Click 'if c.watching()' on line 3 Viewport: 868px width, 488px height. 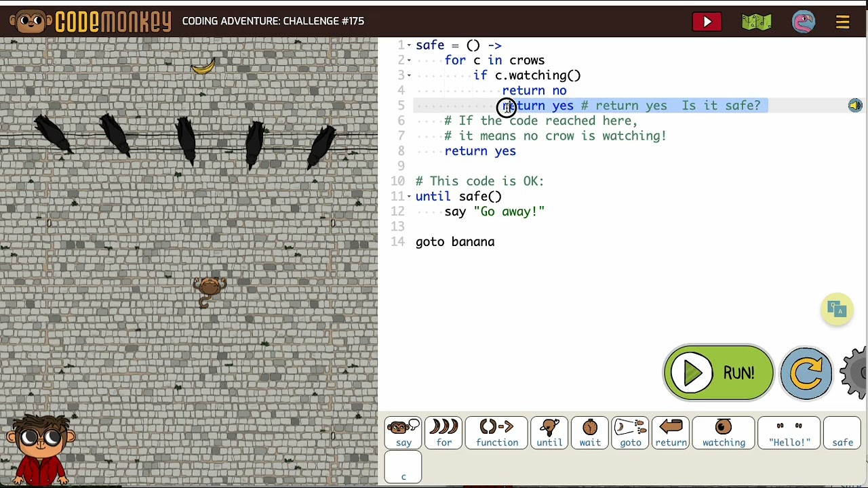(527, 76)
